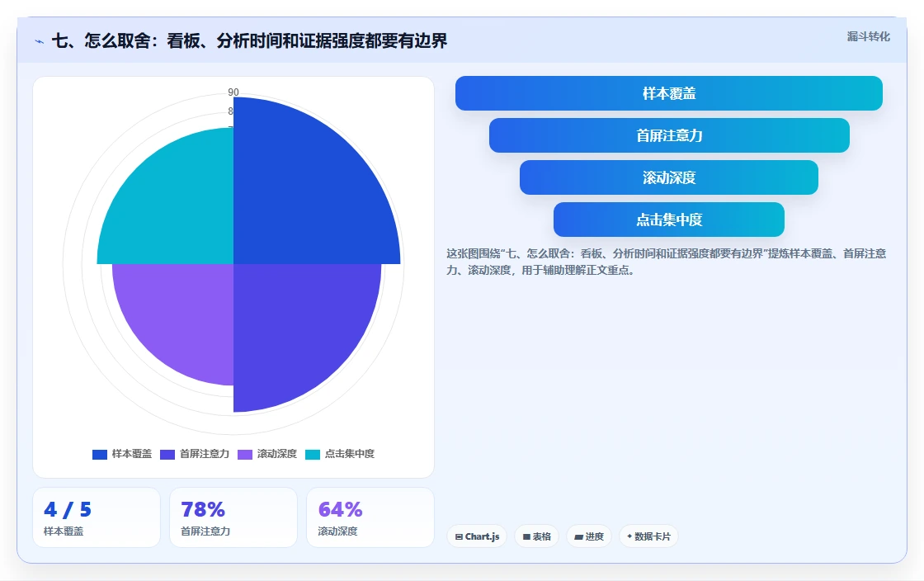Click the 90 axis tick label
Viewport: 924px width, 581px height.
click(233, 92)
